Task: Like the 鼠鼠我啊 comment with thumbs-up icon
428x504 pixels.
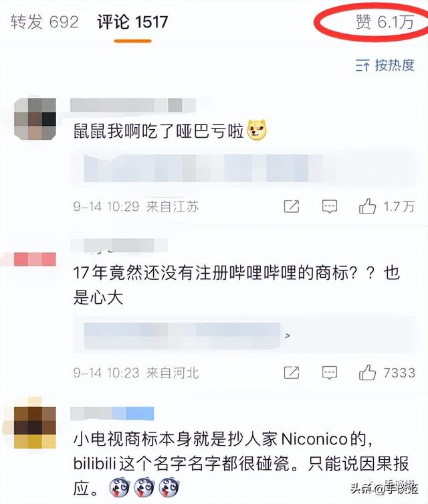Action: pyautogui.click(x=367, y=206)
